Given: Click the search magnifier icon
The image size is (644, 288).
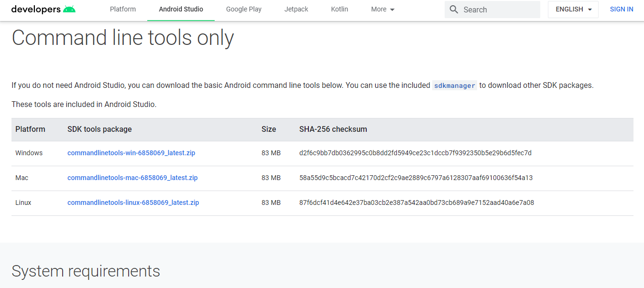Looking at the screenshot, I should click(x=453, y=9).
